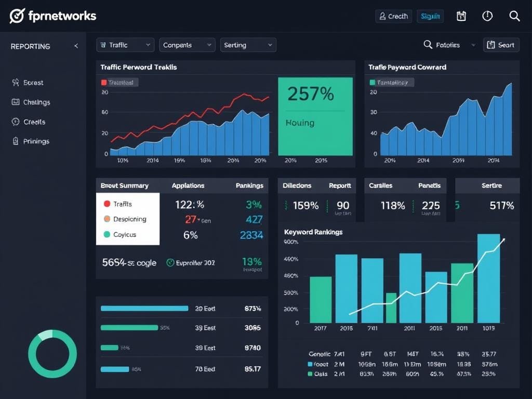
Task: Click the Sign in button
Action: [430, 16]
